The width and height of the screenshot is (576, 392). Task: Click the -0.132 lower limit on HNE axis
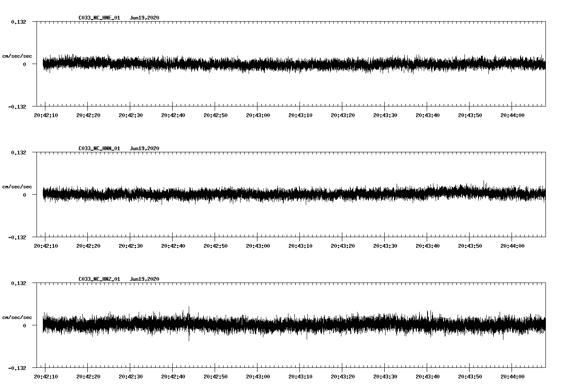(x=17, y=107)
